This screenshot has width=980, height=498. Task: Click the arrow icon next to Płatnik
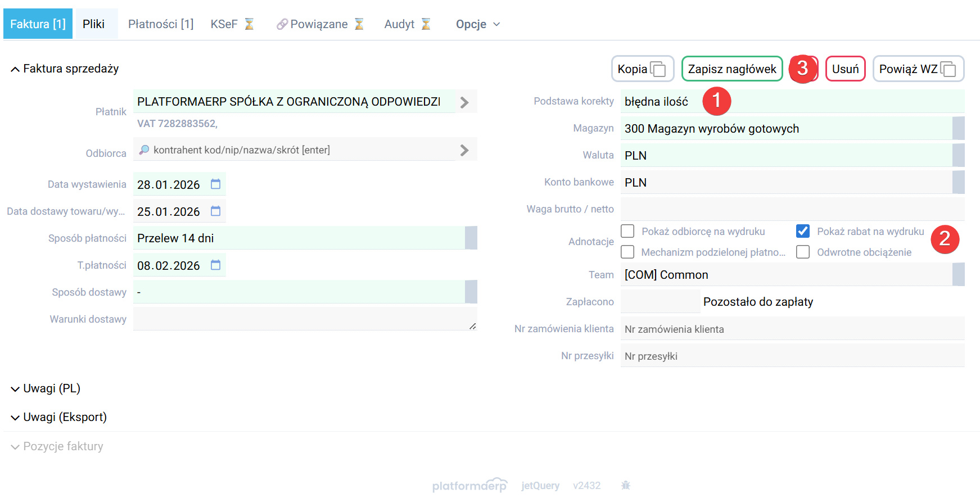pos(464,102)
